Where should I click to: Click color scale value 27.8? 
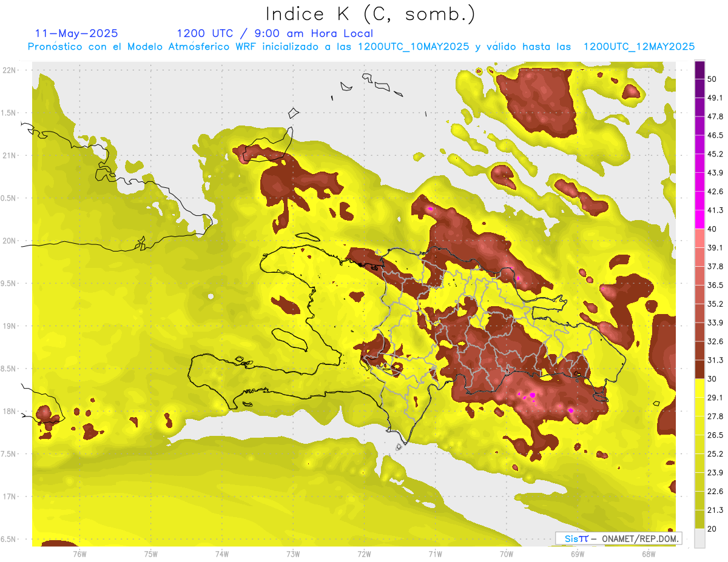click(715, 416)
